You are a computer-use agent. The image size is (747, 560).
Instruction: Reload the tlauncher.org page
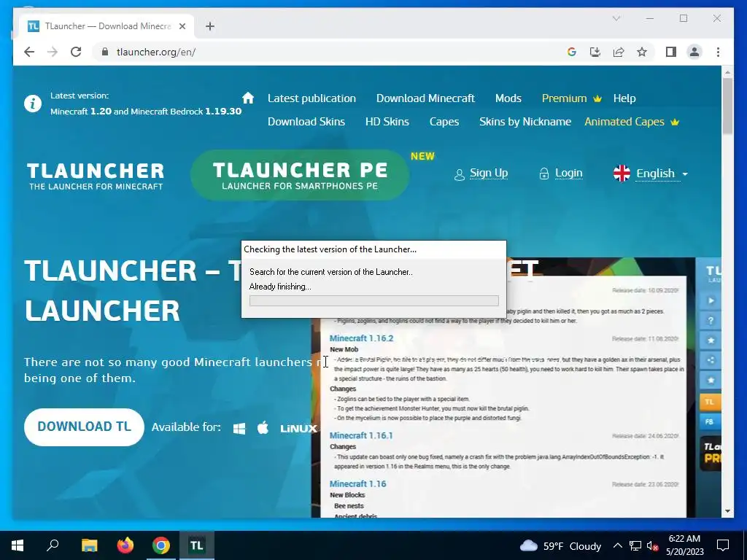(x=76, y=52)
